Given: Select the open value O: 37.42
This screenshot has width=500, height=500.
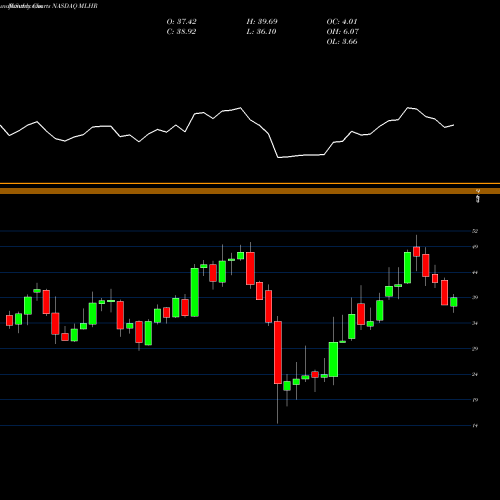Looking at the screenshot, I should pyautogui.click(x=181, y=22).
